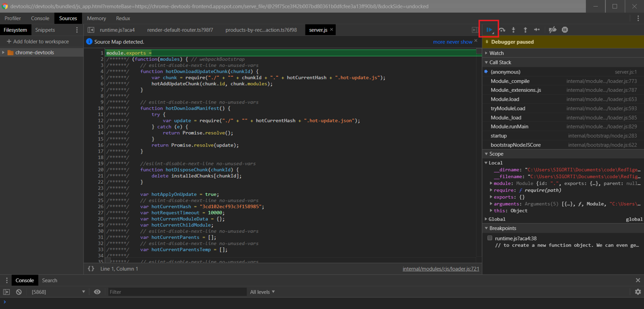Switch to the Search drawer tab
This screenshot has height=309, width=644.
coord(50,280)
